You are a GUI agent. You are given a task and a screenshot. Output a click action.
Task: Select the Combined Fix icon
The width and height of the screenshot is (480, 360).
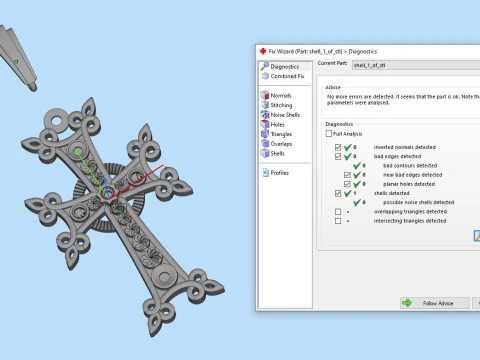point(265,76)
